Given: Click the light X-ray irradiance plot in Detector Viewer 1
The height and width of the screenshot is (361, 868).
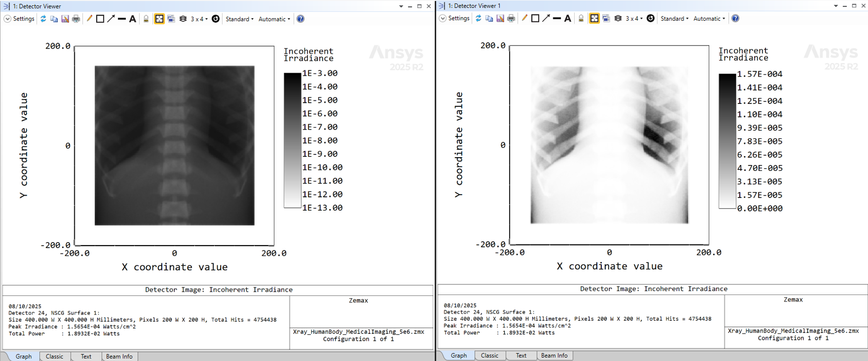Looking at the screenshot, I should (x=609, y=145).
